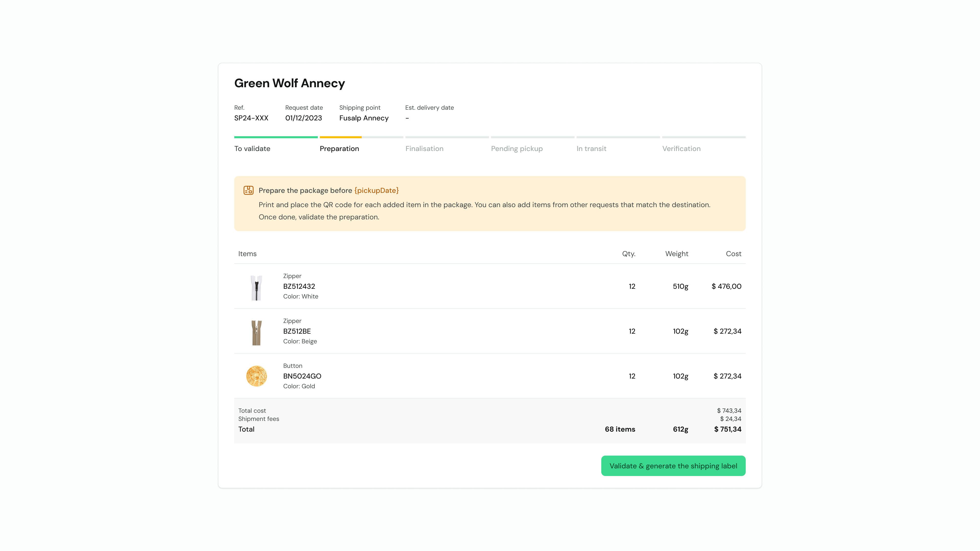Open the Finalisation step
980x551 pixels.
click(424, 149)
